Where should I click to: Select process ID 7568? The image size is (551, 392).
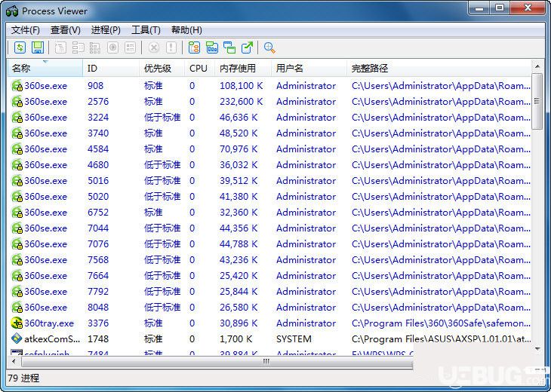tap(98, 259)
